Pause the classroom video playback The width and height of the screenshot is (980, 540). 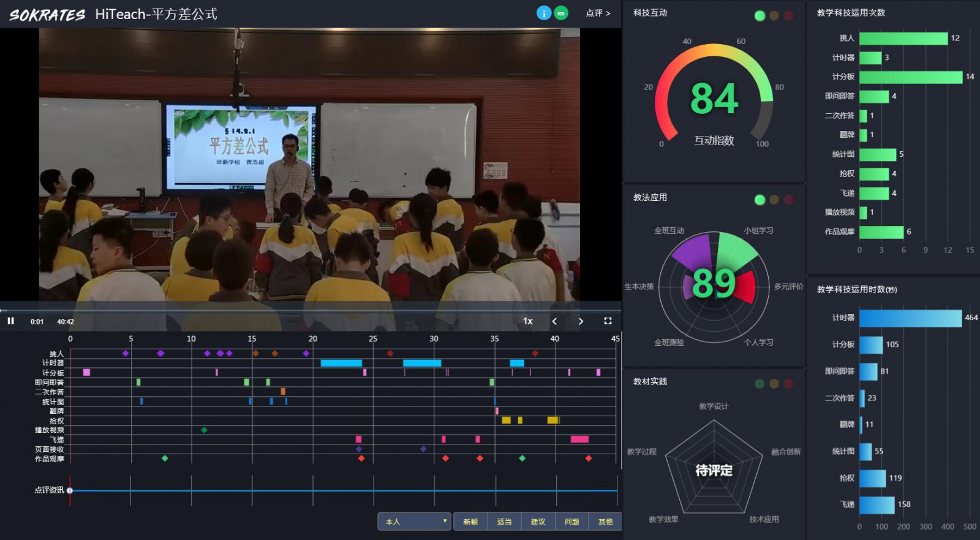click(x=10, y=321)
